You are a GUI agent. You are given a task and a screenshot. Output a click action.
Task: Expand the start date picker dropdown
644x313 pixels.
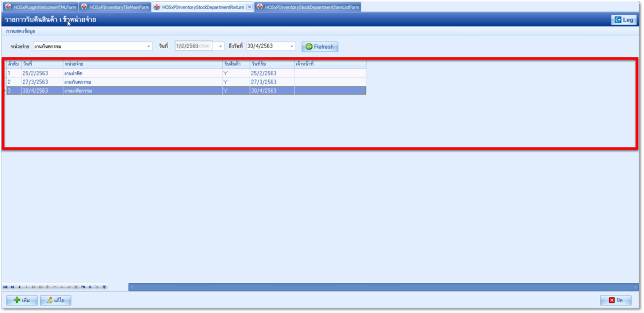(221, 47)
